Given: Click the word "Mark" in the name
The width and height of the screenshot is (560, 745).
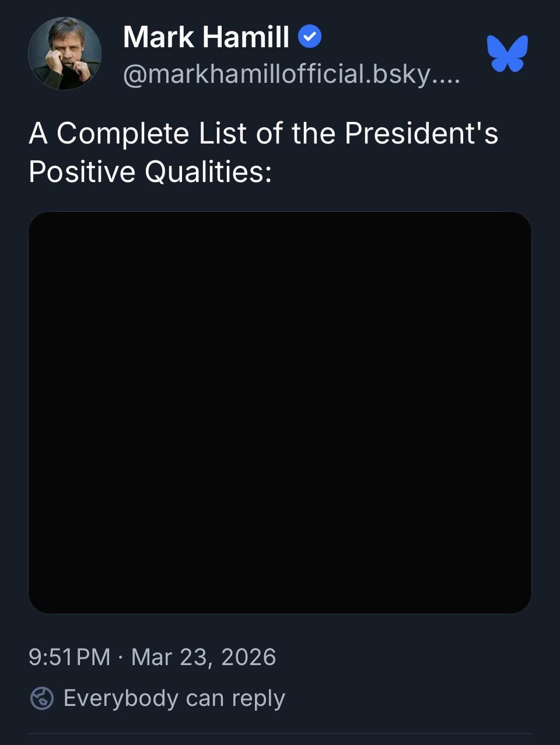Looking at the screenshot, I should click(x=159, y=37).
